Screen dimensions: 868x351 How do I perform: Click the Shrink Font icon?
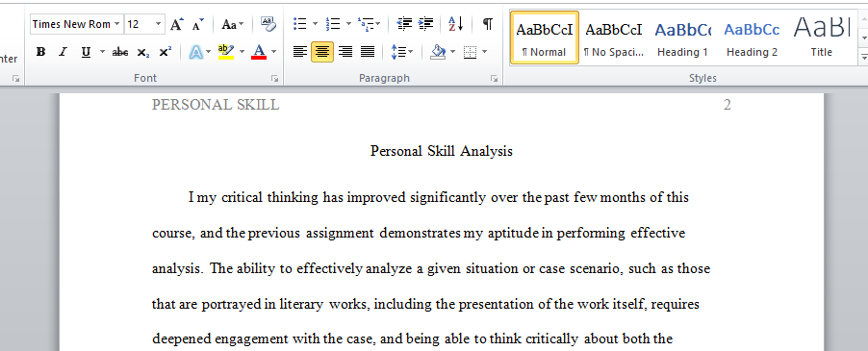tap(197, 24)
